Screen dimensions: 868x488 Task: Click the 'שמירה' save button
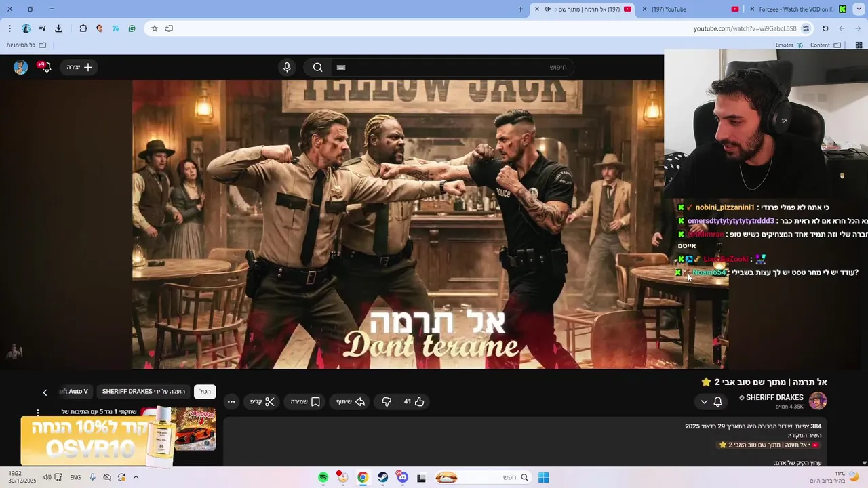coord(306,401)
